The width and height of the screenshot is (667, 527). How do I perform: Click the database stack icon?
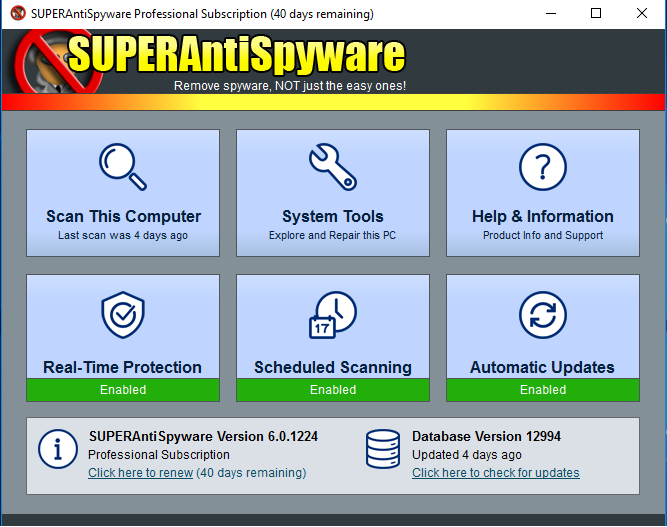(383, 449)
